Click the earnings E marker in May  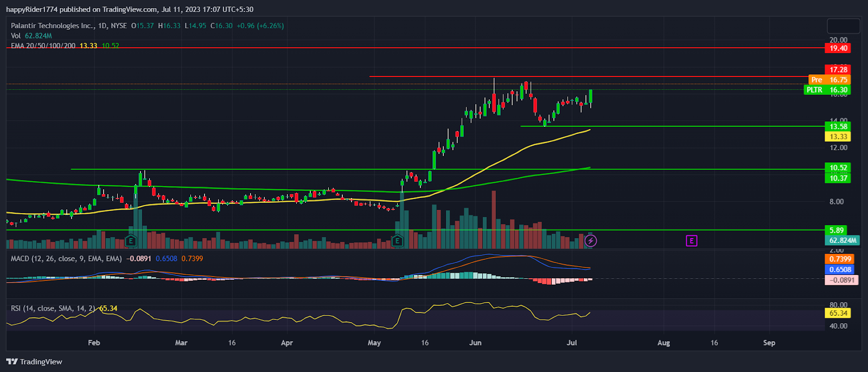(397, 241)
